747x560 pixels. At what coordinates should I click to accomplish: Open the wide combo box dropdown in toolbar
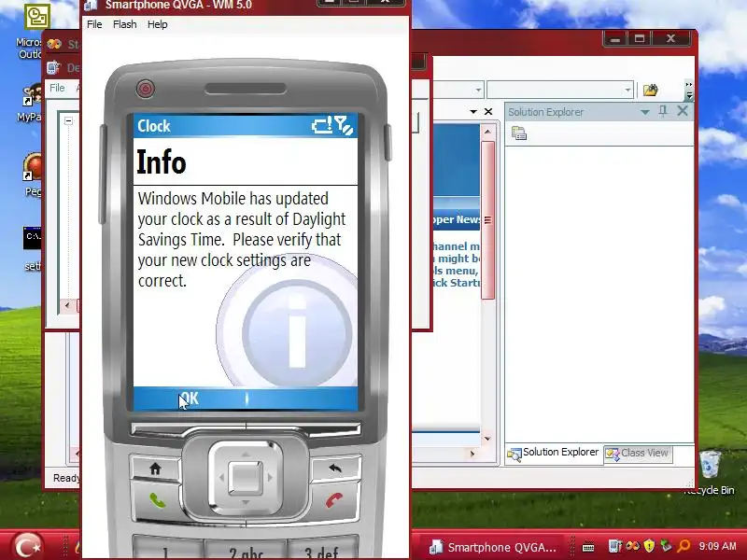click(x=627, y=90)
